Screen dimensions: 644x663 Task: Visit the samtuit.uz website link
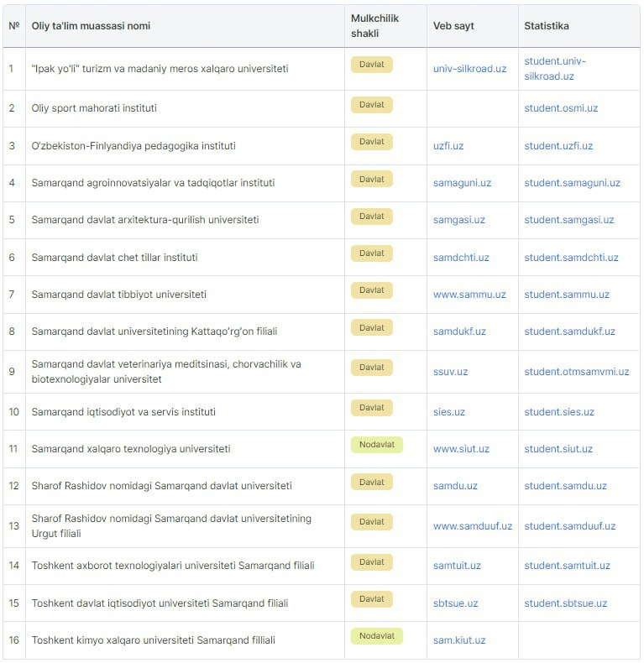tap(457, 566)
